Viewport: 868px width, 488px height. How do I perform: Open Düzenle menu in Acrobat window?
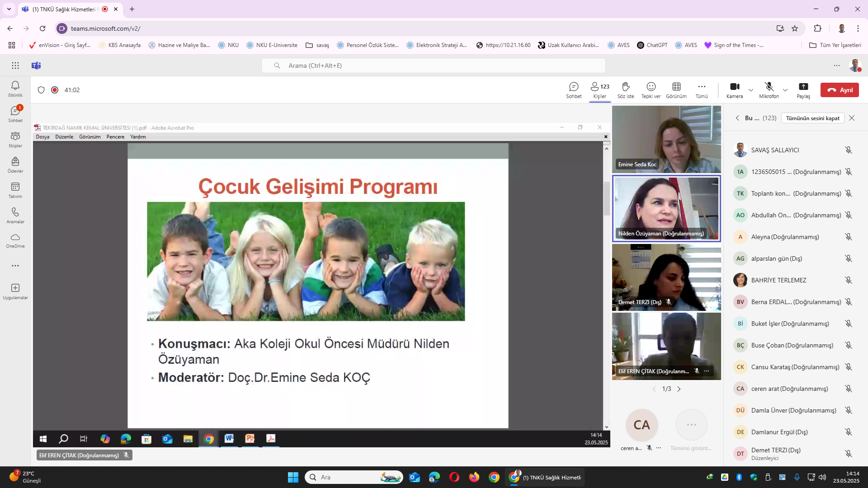(64, 137)
